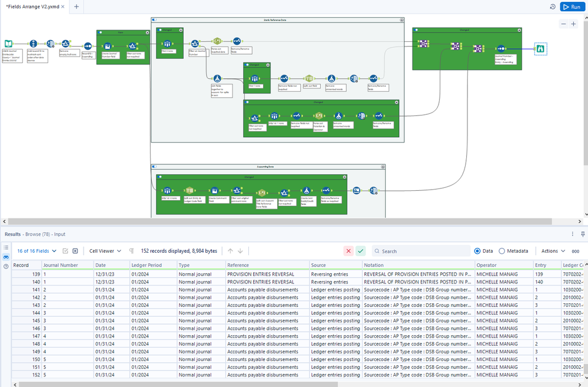
Task: Select the Formula tool that joins fields together
Action: point(217,78)
